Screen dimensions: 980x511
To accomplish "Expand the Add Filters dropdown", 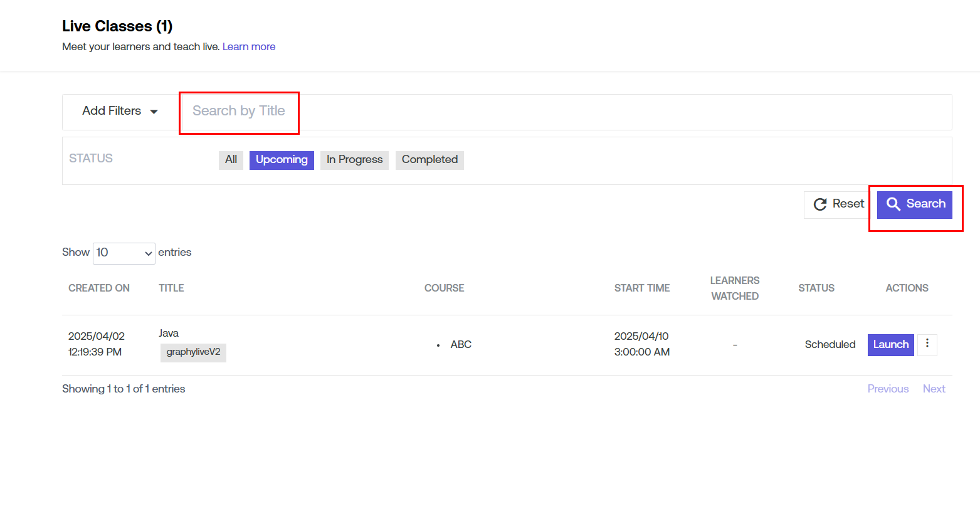I will click(x=120, y=112).
